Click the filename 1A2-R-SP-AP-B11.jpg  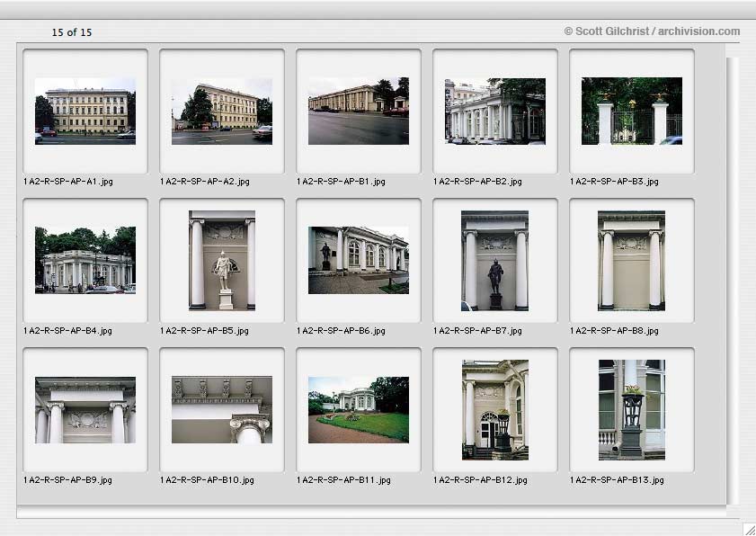pos(343,480)
